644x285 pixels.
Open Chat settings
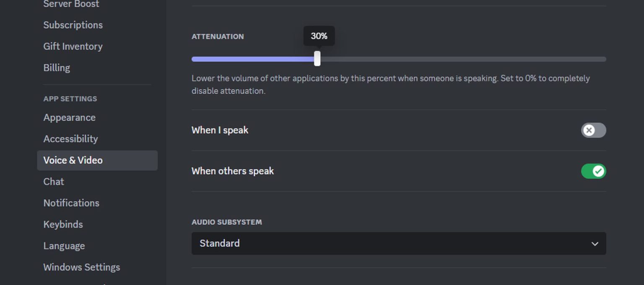pos(54,182)
